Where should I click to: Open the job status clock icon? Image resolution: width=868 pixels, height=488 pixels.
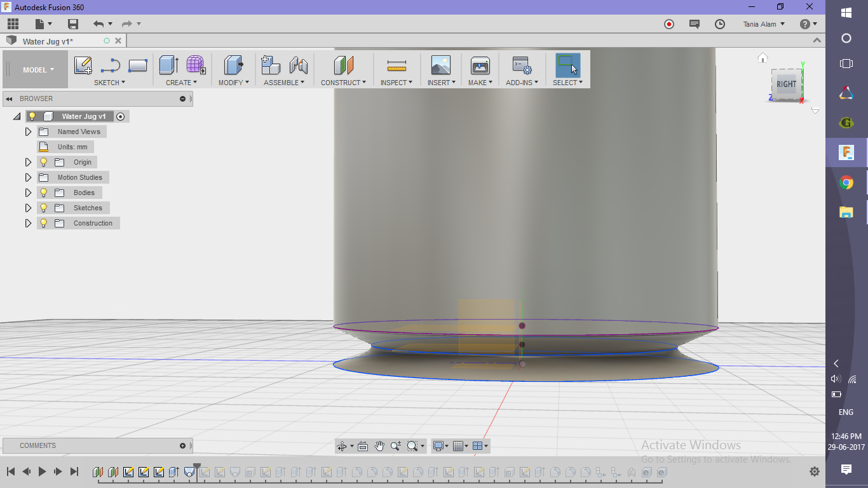point(720,24)
